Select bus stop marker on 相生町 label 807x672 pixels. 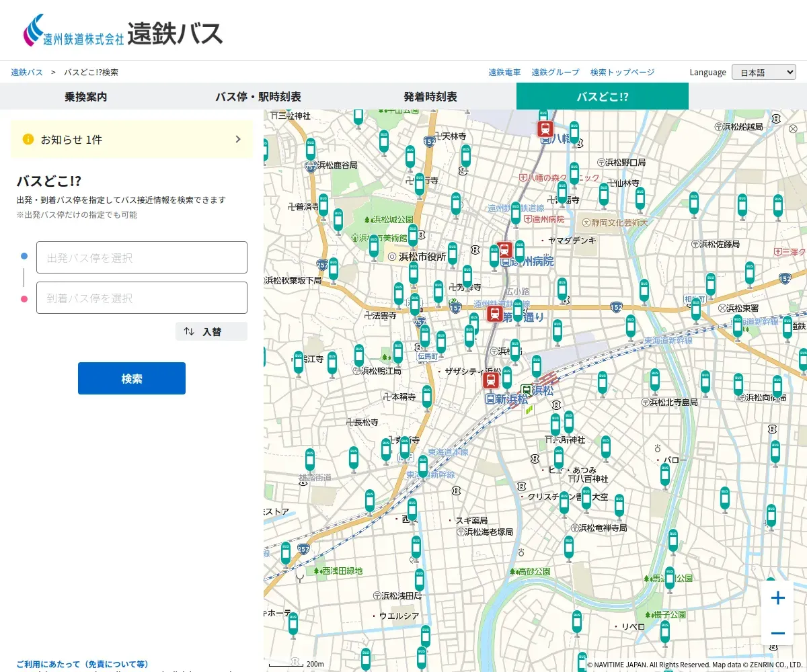click(x=696, y=311)
